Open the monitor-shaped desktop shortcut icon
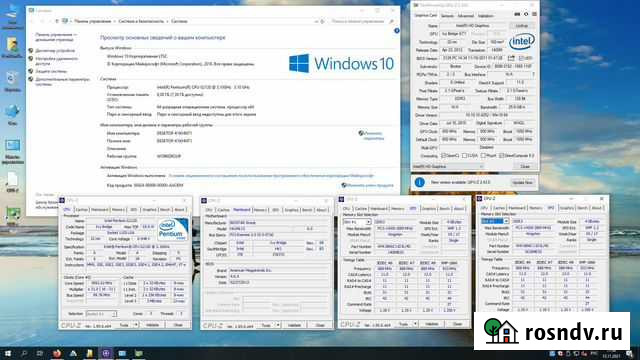This screenshot has width=640, height=360. tap(12, 146)
